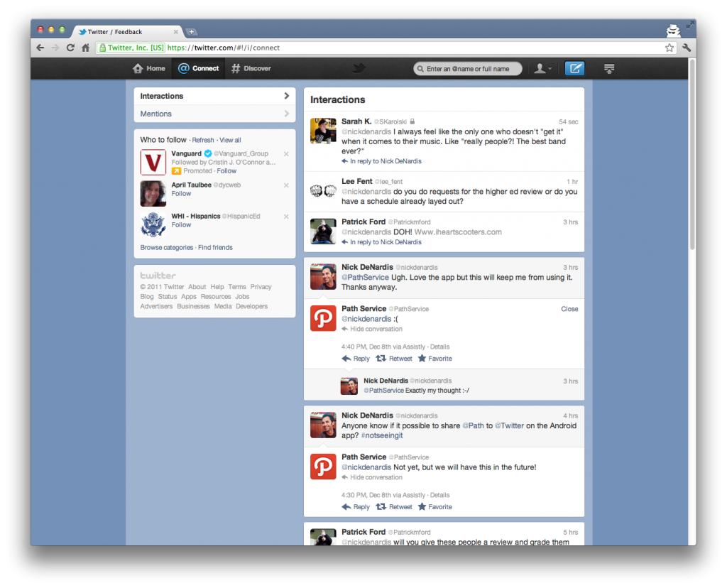727x588 pixels.
Task: Follow the Vanguard account
Action: tap(226, 171)
